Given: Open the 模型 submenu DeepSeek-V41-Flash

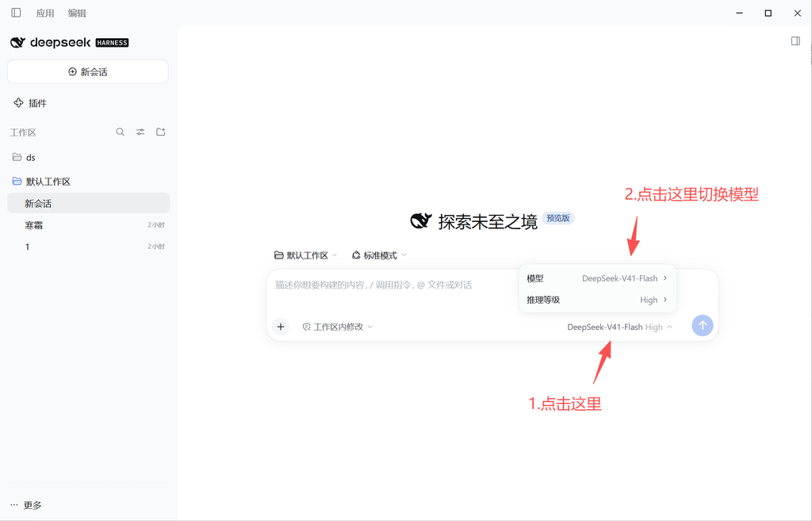Looking at the screenshot, I should (x=597, y=278).
